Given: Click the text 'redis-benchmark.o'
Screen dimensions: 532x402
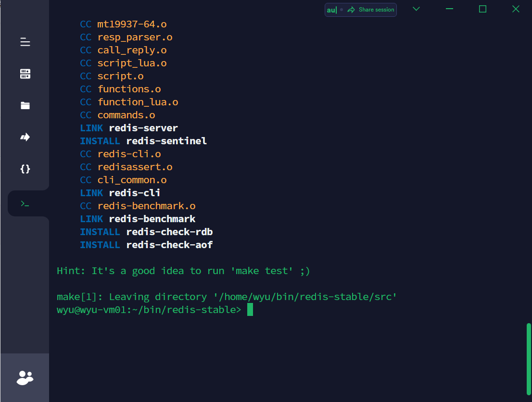Looking at the screenshot, I should [147, 206].
